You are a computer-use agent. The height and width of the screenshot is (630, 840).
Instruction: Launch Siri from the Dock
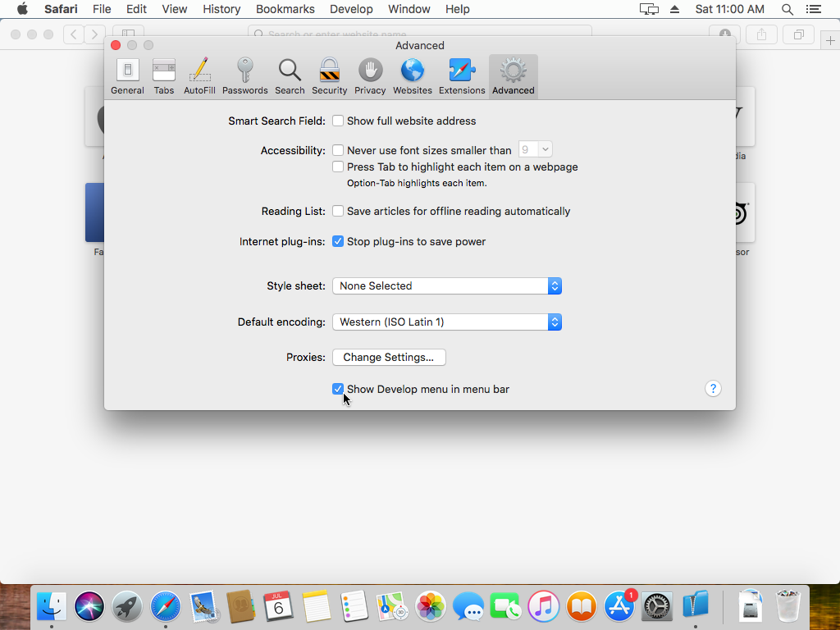pos(89,607)
